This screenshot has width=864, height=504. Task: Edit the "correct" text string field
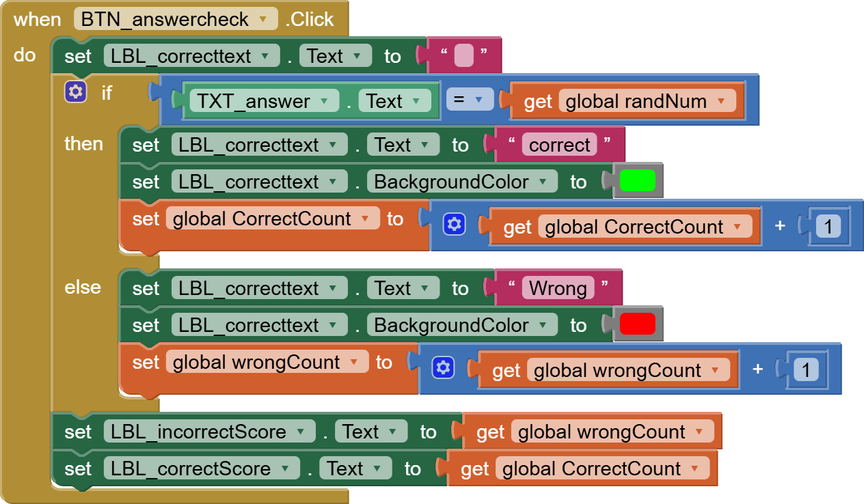pos(559,145)
